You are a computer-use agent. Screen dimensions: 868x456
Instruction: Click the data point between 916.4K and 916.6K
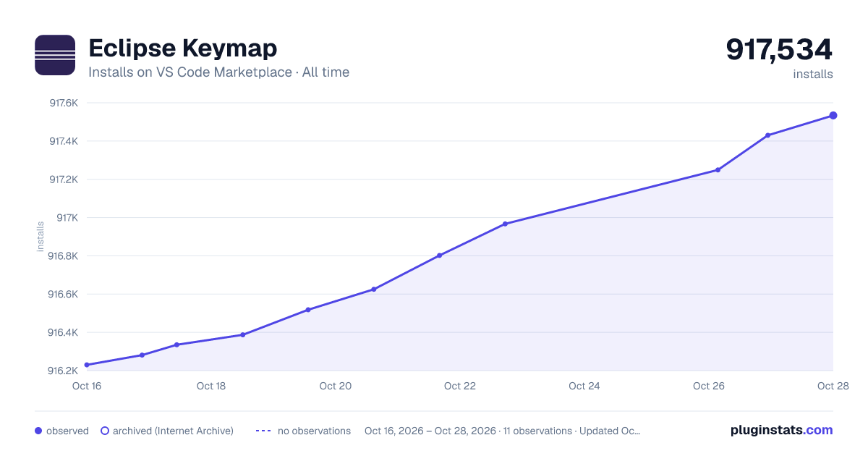click(308, 310)
